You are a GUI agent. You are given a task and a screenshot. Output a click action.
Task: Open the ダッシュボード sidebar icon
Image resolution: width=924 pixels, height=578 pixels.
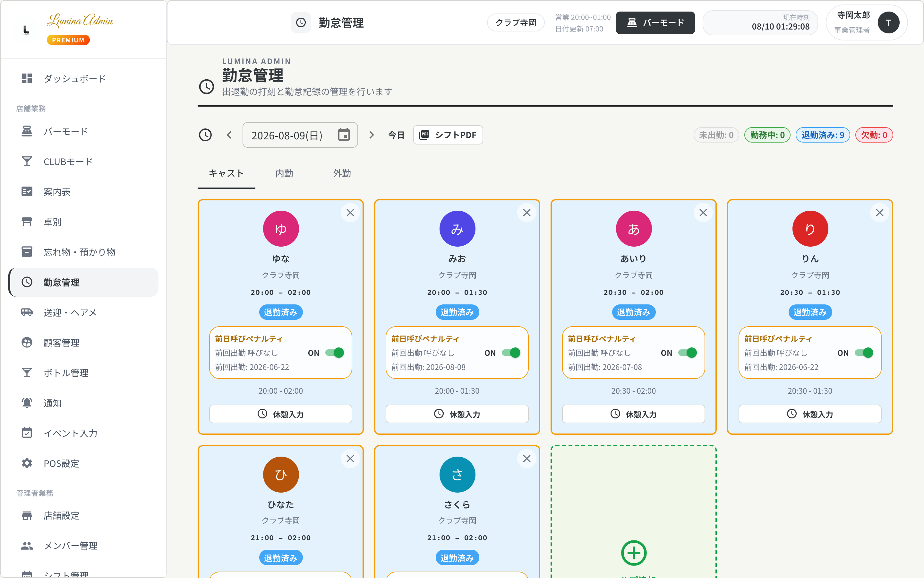point(27,78)
